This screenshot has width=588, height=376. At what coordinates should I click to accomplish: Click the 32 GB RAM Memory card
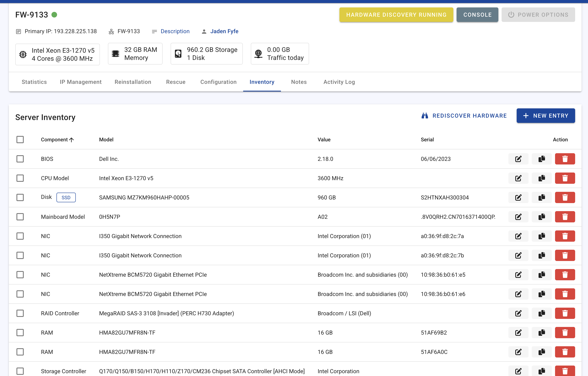(x=135, y=54)
